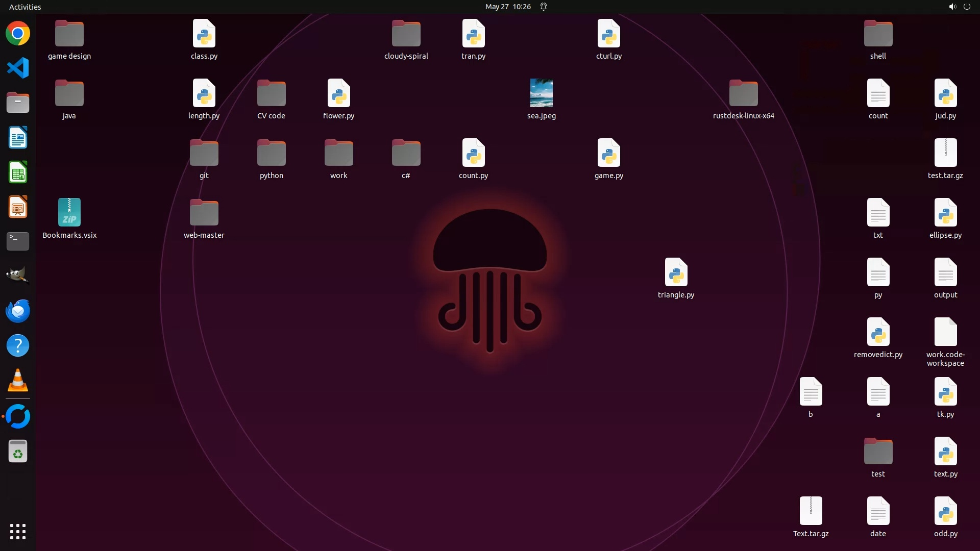
Task: Show all applications grid
Action: (18, 532)
